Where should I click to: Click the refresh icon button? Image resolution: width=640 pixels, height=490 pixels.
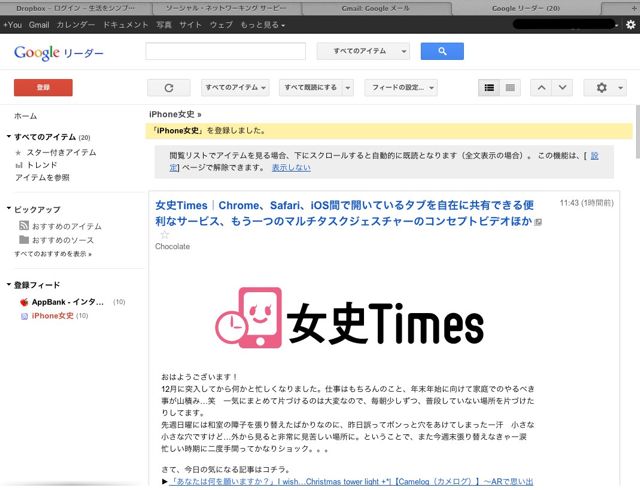tap(169, 88)
